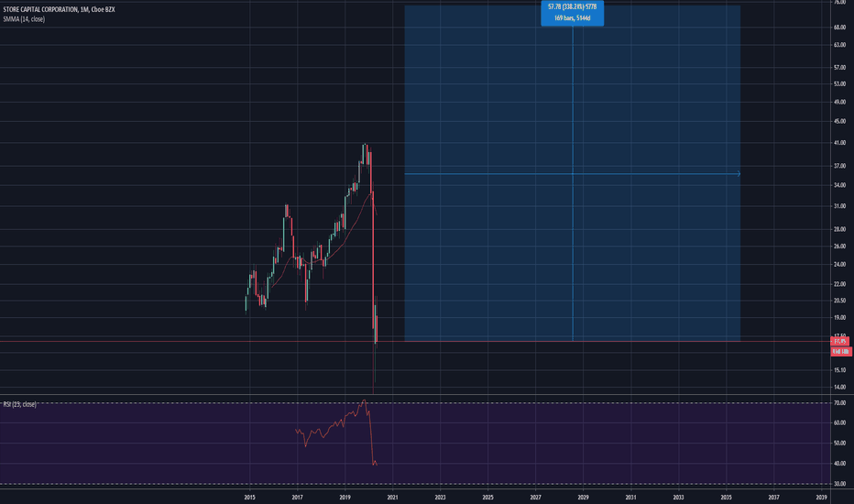Click the 57.00 price axis label
The width and height of the screenshot is (854, 504).
(x=839, y=68)
